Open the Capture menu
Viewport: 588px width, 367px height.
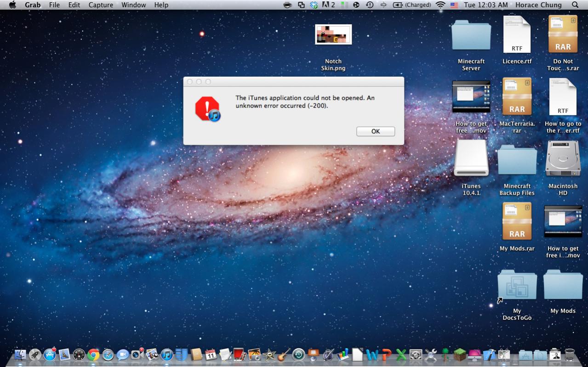pos(101,5)
